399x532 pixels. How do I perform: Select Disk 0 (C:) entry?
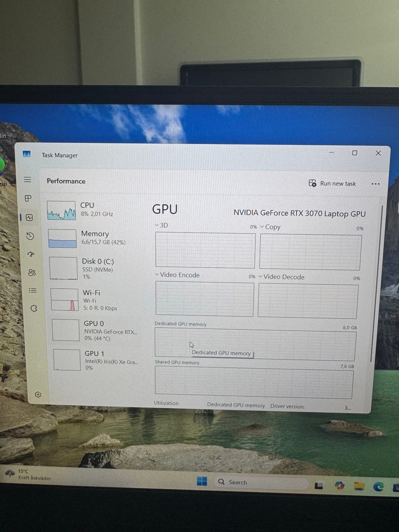(96, 268)
